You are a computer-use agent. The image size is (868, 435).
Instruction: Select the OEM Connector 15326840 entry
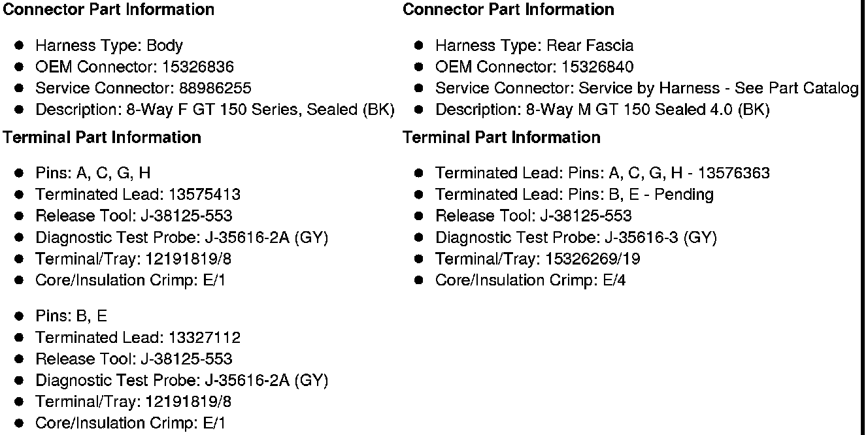coord(534,67)
